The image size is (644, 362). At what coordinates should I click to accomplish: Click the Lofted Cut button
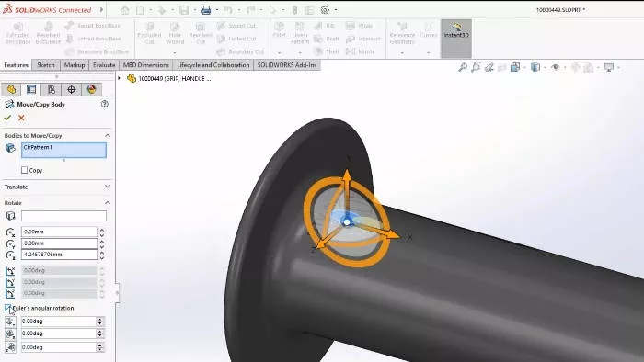(236, 39)
